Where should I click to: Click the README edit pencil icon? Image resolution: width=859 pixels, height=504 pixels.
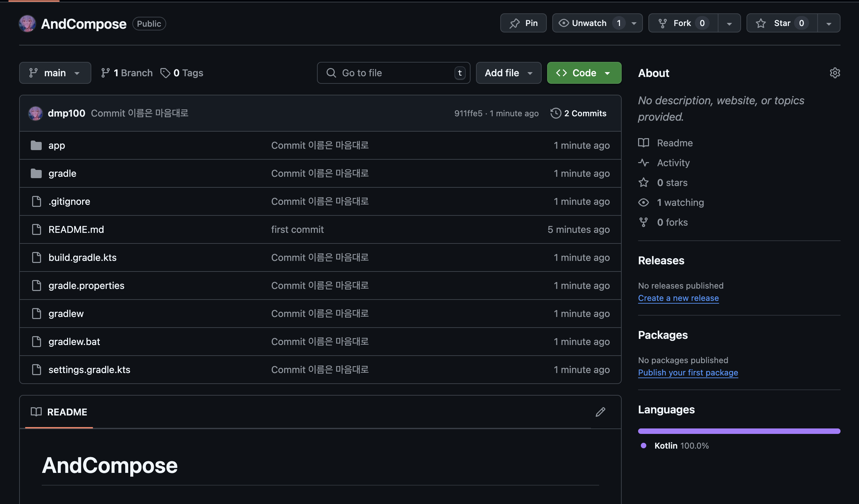[600, 412]
